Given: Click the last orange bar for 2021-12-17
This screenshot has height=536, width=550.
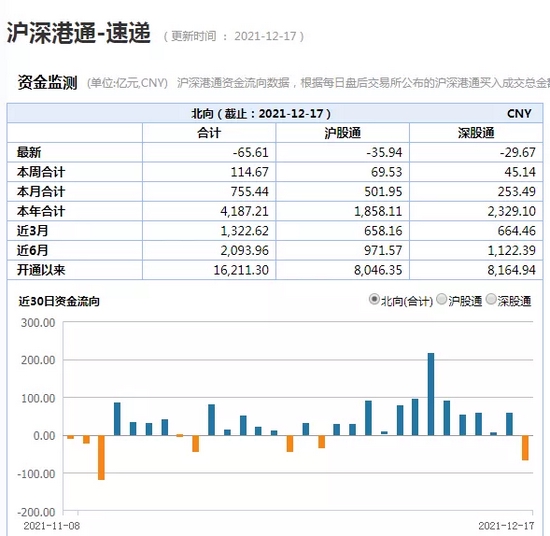Looking at the screenshot, I should (525, 448).
